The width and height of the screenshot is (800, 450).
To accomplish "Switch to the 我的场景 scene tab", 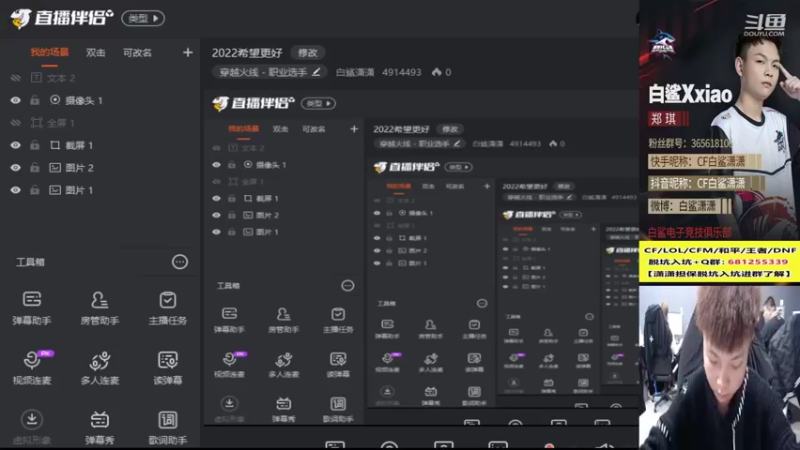I will coord(49,53).
